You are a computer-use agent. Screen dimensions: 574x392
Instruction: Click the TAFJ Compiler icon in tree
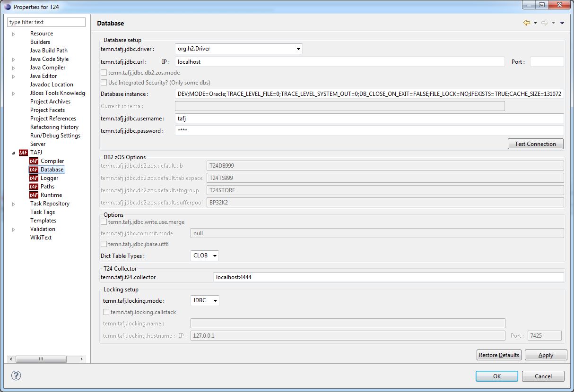[34, 161]
